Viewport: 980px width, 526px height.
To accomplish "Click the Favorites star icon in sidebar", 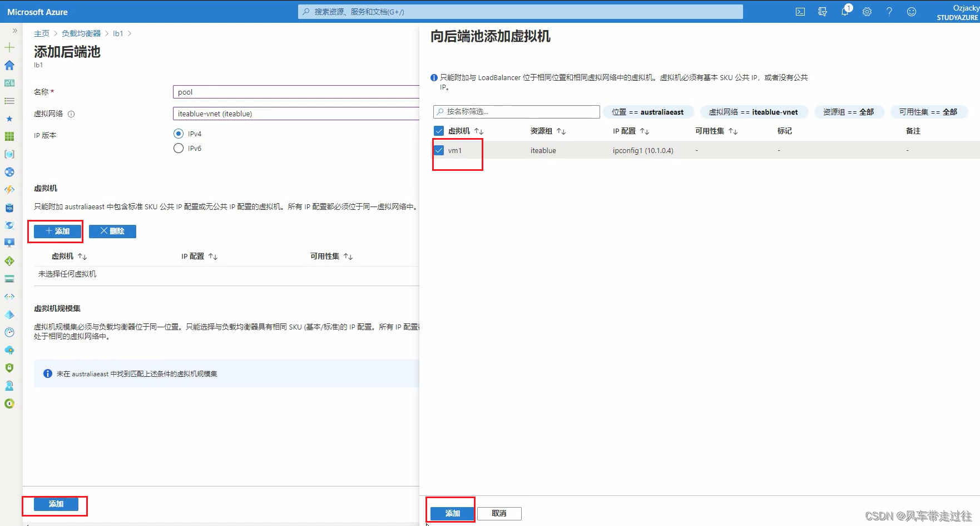I will click(x=9, y=119).
